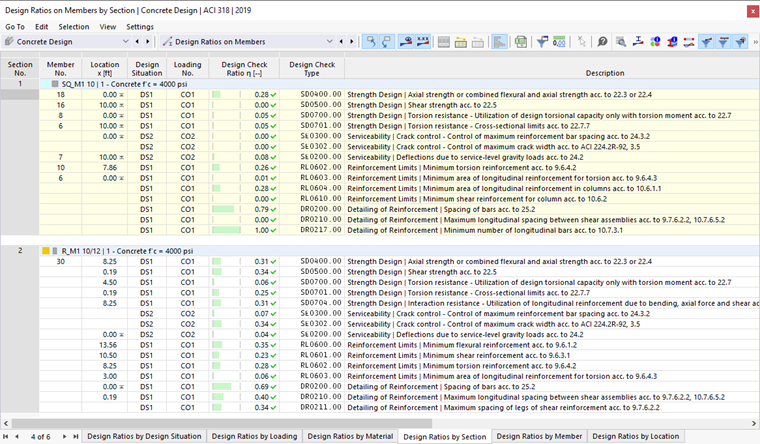The image size is (760, 444).
Task: Click orange color swatch of R_M1 10/12 section
Action: (x=46, y=251)
